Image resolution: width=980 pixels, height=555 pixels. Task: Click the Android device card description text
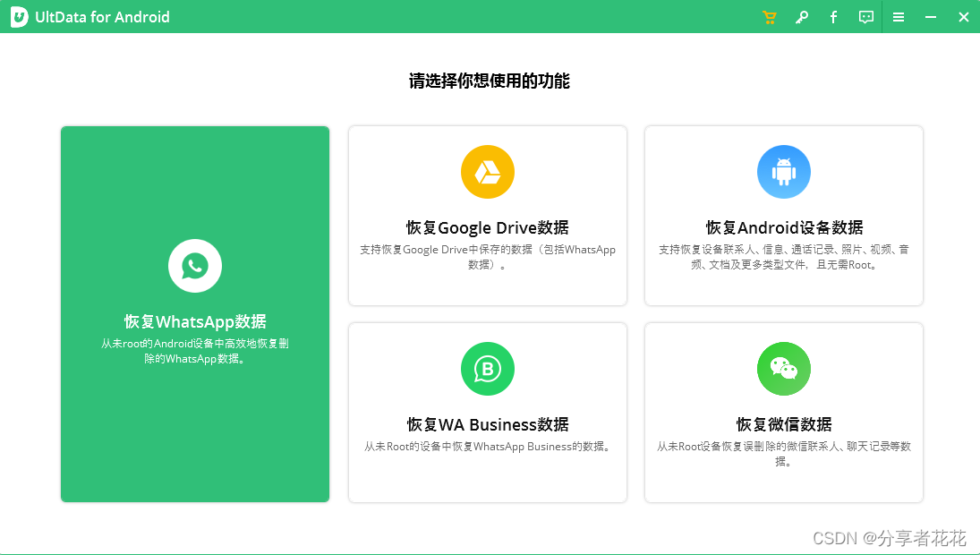(x=784, y=257)
